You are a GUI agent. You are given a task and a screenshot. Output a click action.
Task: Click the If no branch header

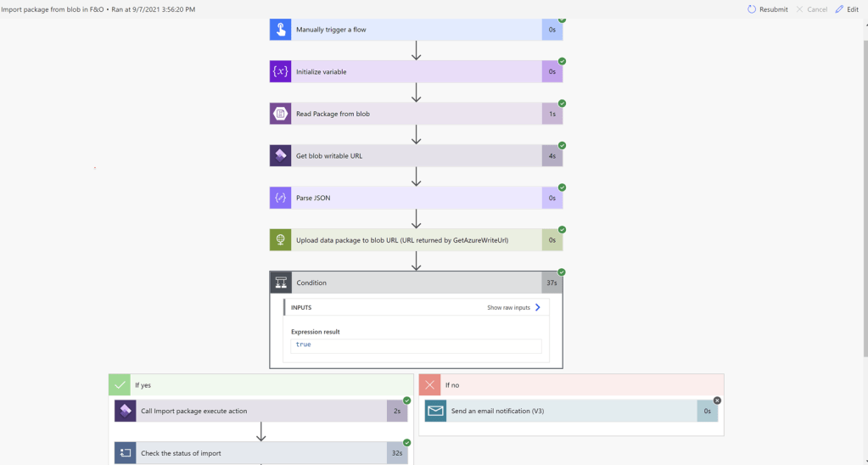click(x=570, y=385)
